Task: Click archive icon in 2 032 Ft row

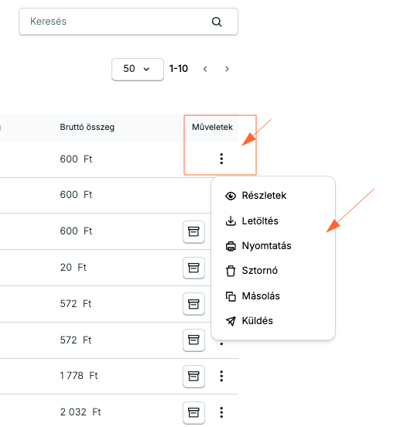Action: [194, 412]
